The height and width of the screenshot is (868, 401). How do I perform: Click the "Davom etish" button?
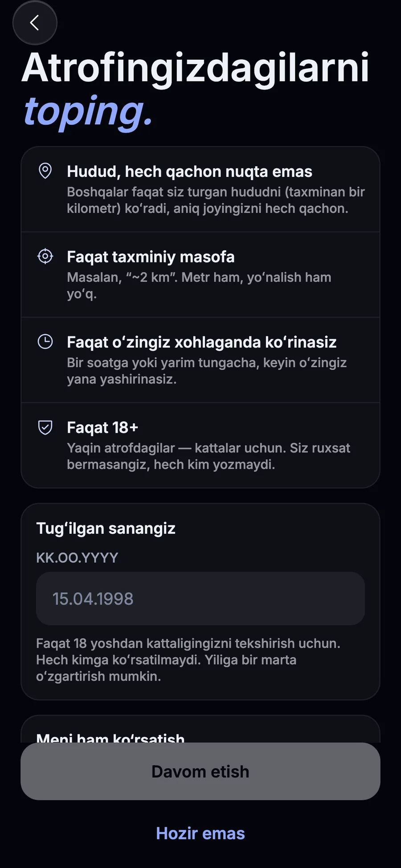coord(200,771)
